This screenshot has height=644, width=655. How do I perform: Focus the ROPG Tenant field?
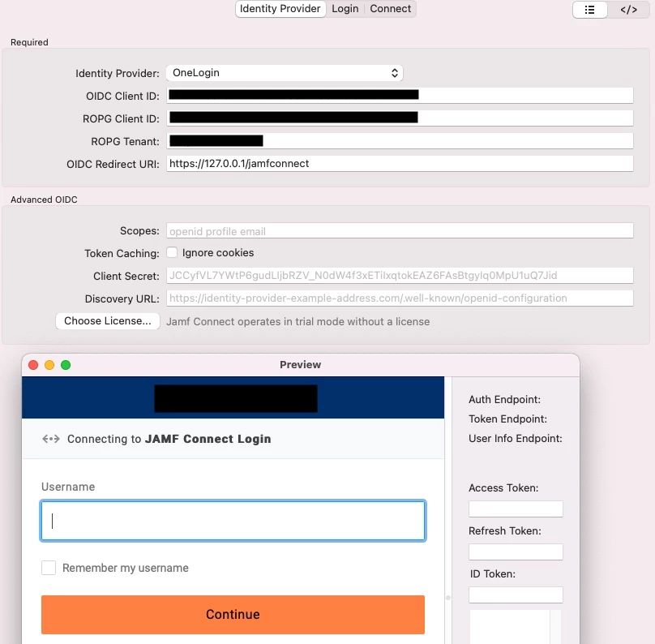tap(400, 141)
